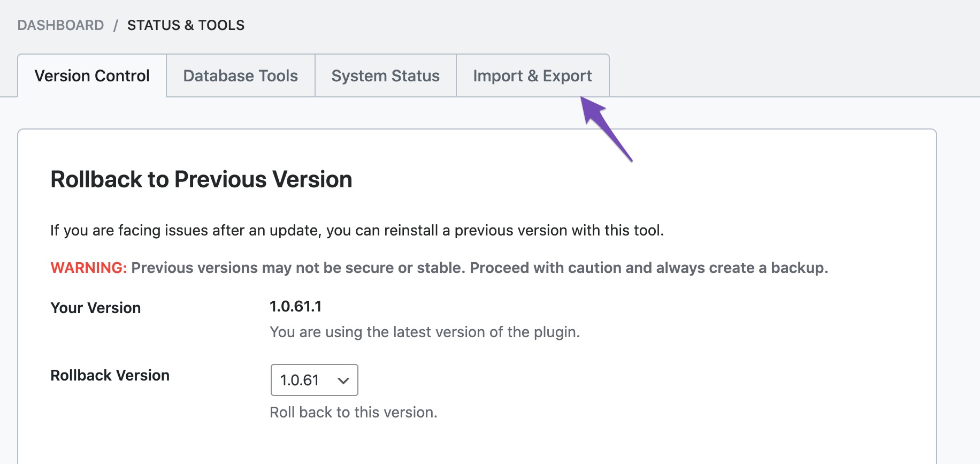This screenshot has width=980, height=464.
Task: Click the Your Version label
Action: click(x=96, y=308)
